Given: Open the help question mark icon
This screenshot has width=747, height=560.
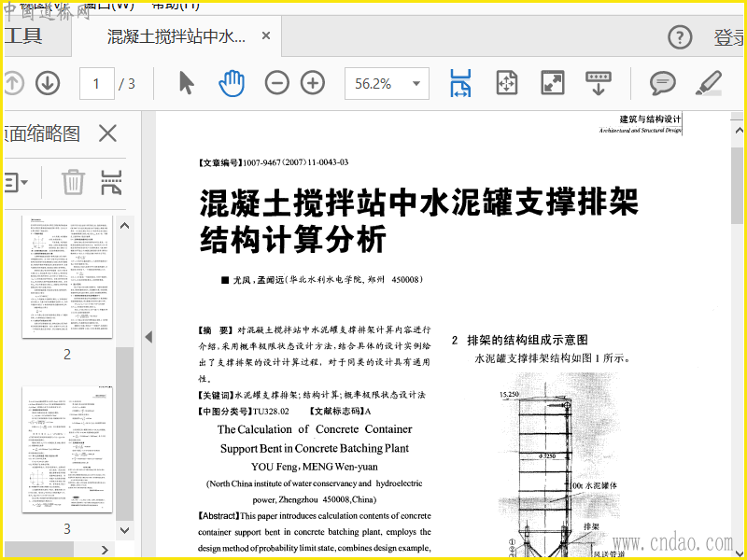Looking at the screenshot, I should coord(680,37).
